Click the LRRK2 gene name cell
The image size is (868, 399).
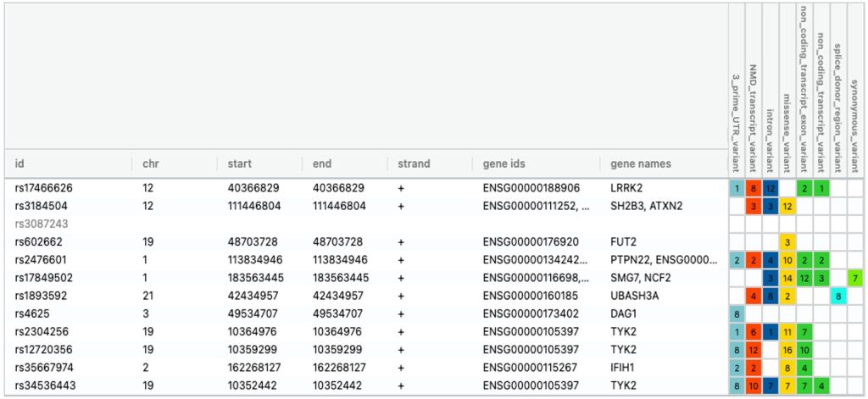(x=626, y=187)
